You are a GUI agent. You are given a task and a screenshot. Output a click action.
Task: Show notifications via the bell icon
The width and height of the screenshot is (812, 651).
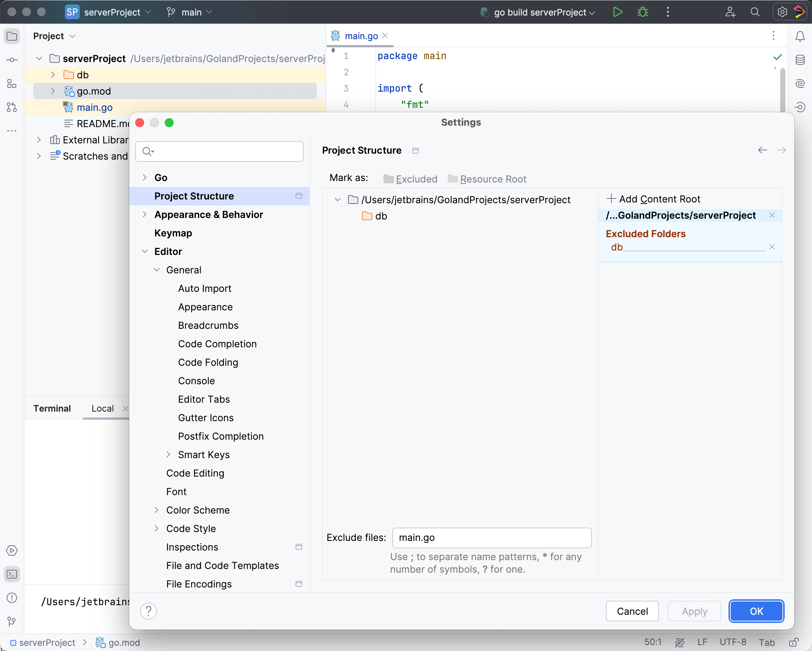click(800, 36)
